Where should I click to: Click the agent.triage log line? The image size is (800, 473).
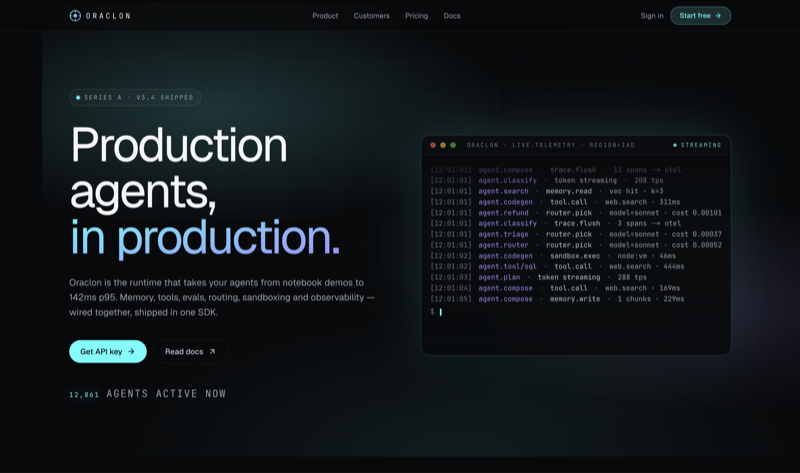point(576,234)
